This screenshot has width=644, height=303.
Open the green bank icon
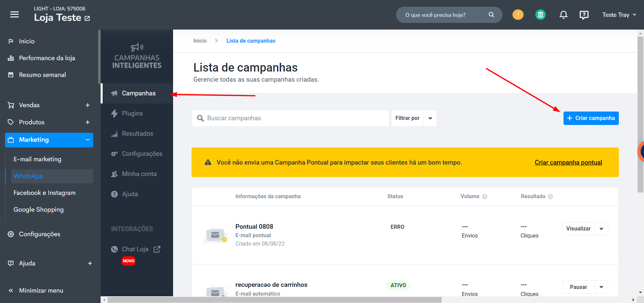[x=540, y=14]
